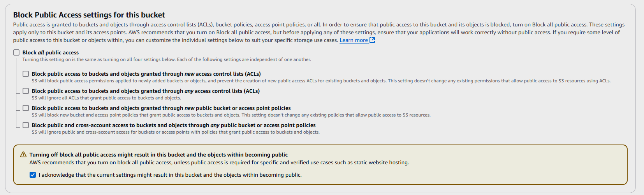Click label Block public access granted through any access control lists
This screenshot has height=195, width=644.
click(146, 91)
